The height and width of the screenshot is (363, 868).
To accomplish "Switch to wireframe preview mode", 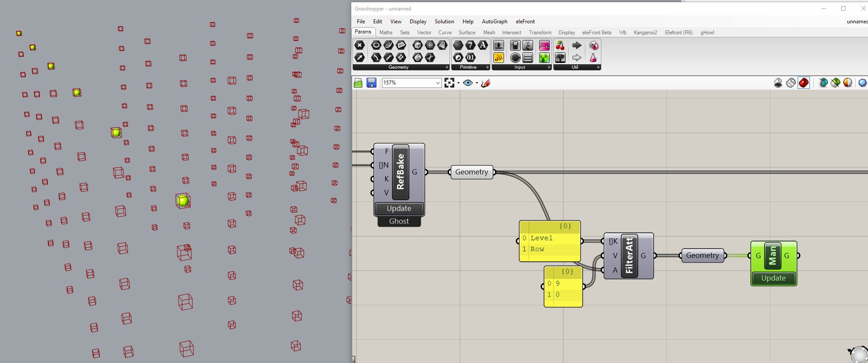I will pos(791,83).
